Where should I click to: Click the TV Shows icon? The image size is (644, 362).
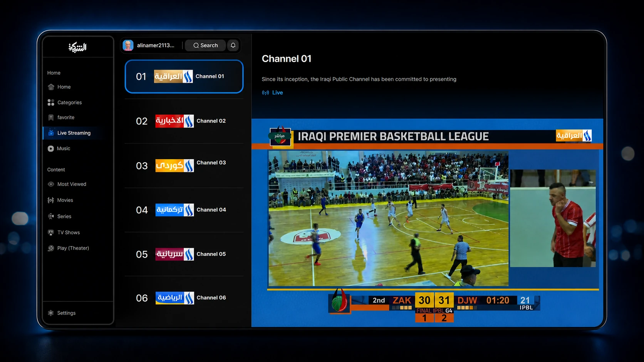click(x=51, y=232)
